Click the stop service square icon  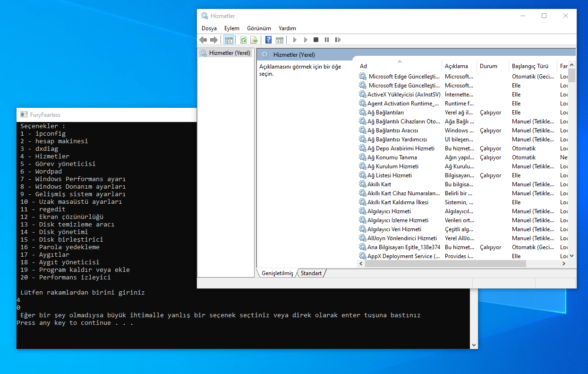(x=316, y=40)
